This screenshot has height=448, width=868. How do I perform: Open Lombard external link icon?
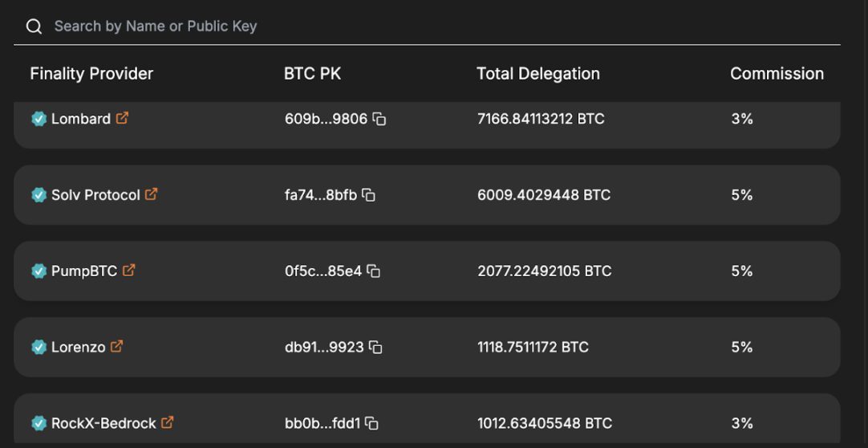122,118
